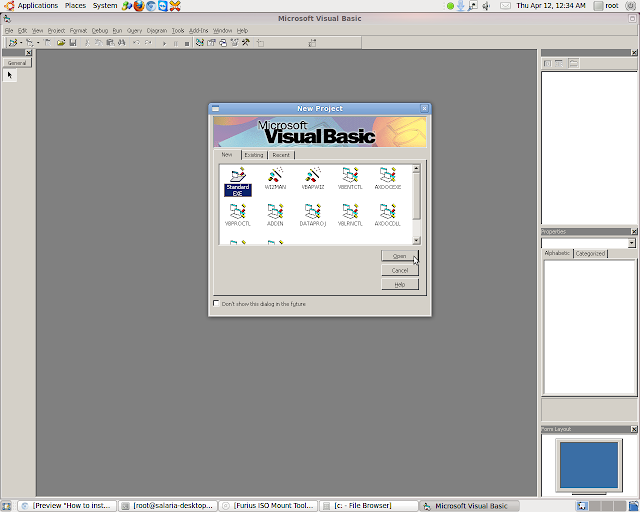The height and width of the screenshot is (512, 640).
Task: Select the VBAPWIZ application wizard icon
Action: pos(313,178)
